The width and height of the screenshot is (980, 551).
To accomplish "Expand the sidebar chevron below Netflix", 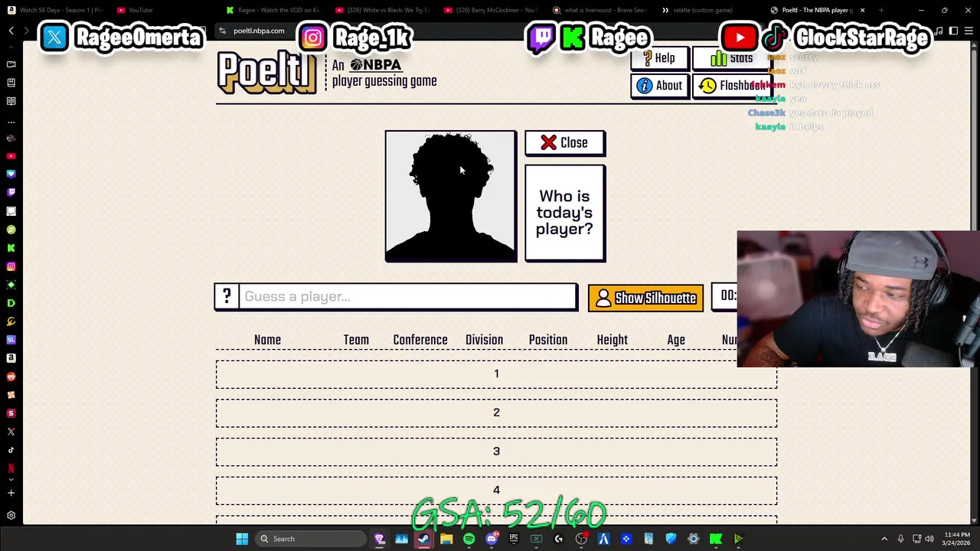I will pyautogui.click(x=11, y=480).
